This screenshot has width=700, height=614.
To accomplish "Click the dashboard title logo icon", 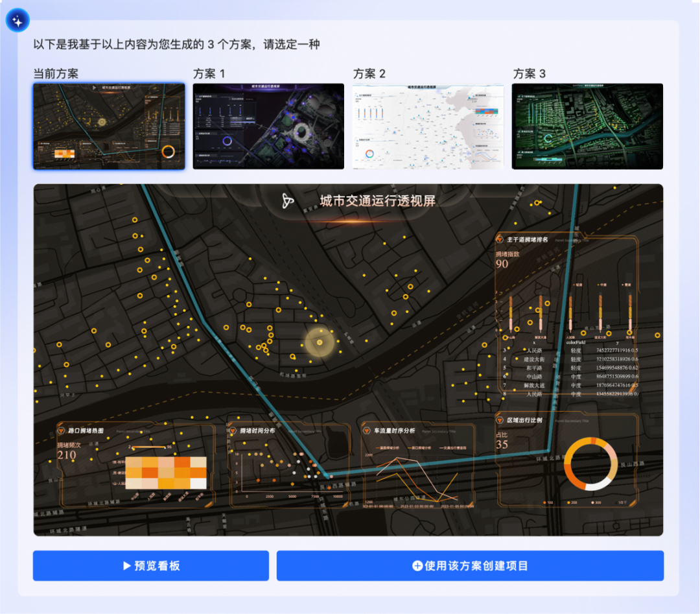I will [288, 201].
